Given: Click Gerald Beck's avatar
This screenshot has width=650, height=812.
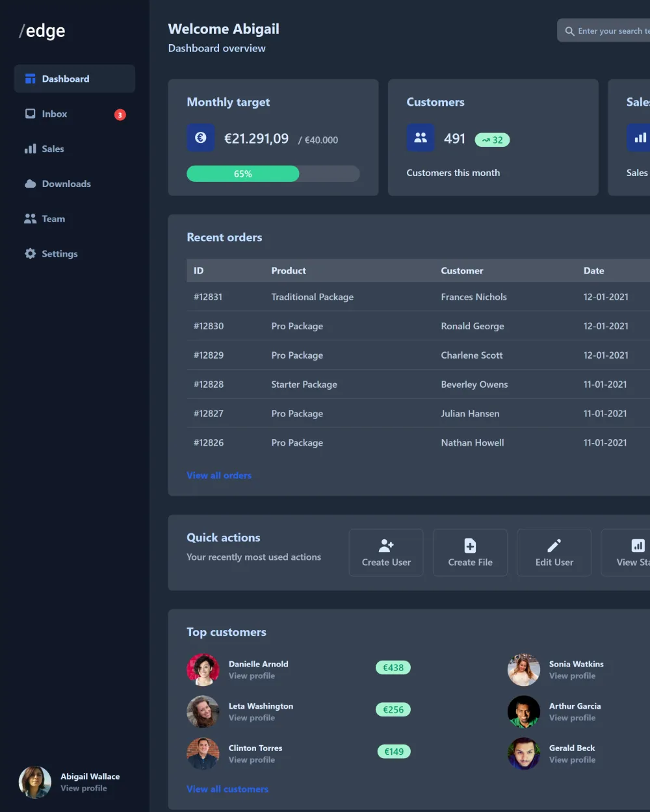Looking at the screenshot, I should pos(524,754).
